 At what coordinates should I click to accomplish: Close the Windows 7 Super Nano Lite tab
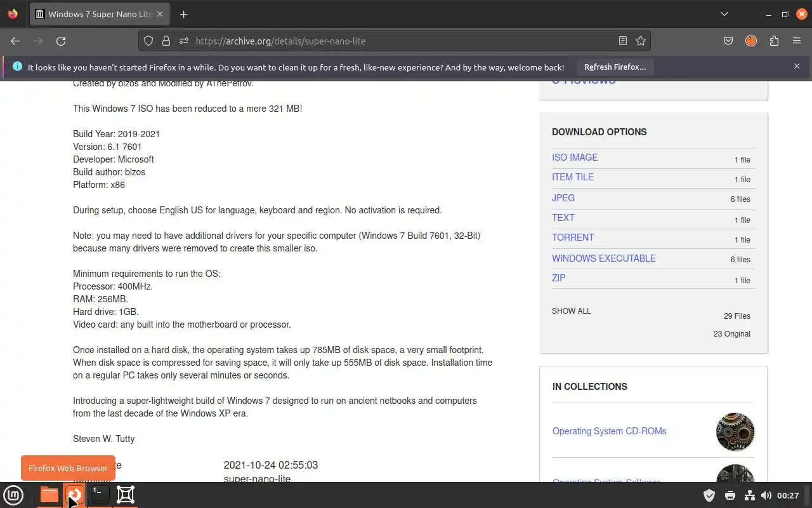click(x=160, y=14)
